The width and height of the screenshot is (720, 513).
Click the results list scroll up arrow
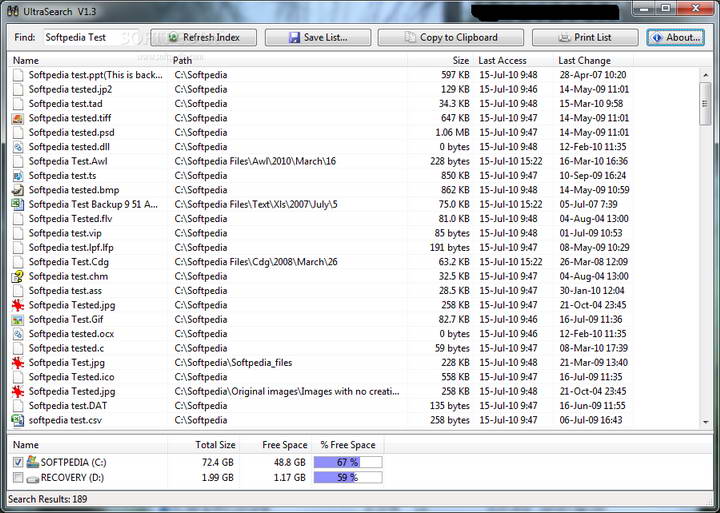pyautogui.click(x=705, y=75)
